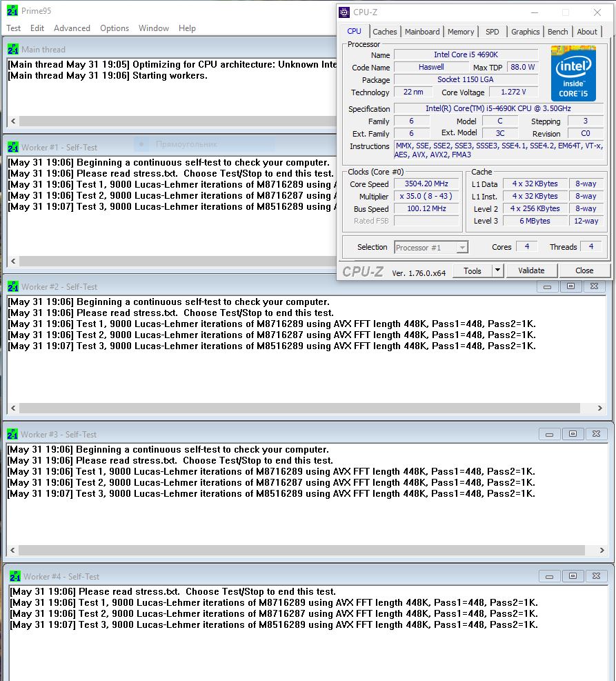Click the Worker #3 Self-Test window icon
This screenshot has width=616, height=681.
pyautogui.click(x=12, y=434)
